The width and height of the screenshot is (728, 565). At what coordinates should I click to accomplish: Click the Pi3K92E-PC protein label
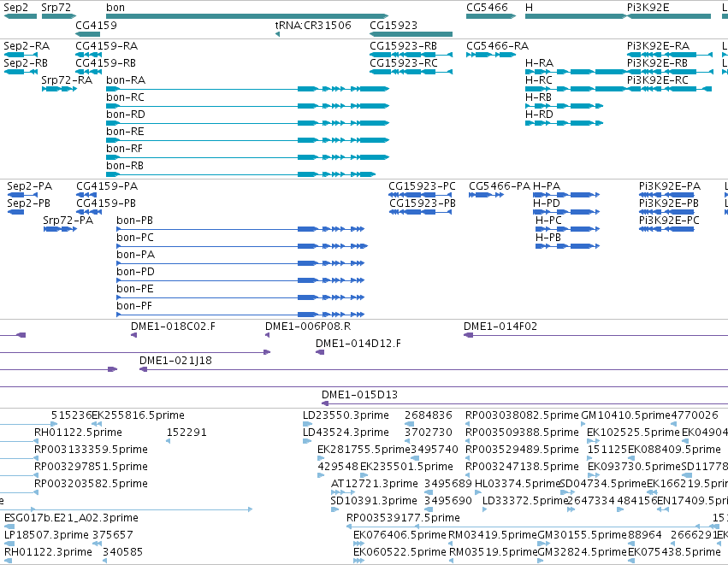point(669,221)
